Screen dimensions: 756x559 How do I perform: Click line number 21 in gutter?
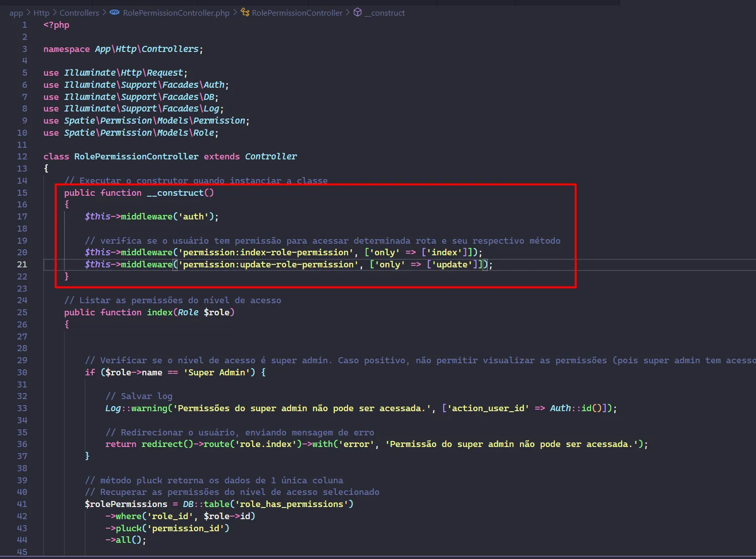22,264
